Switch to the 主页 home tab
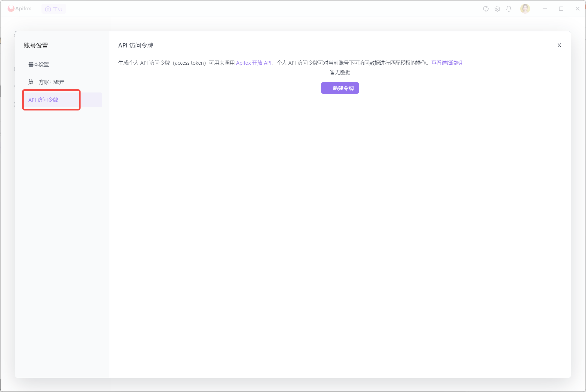The width and height of the screenshot is (586, 392). point(54,9)
